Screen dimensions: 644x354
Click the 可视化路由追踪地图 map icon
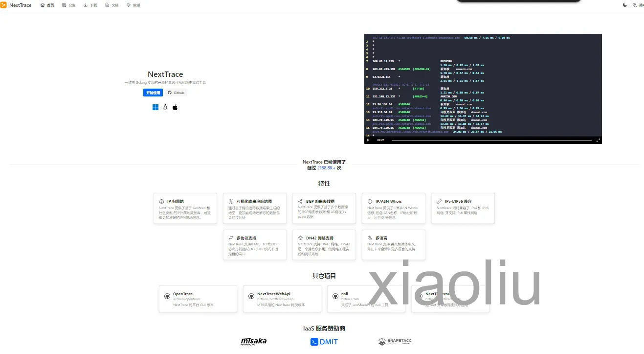click(231, 201)
